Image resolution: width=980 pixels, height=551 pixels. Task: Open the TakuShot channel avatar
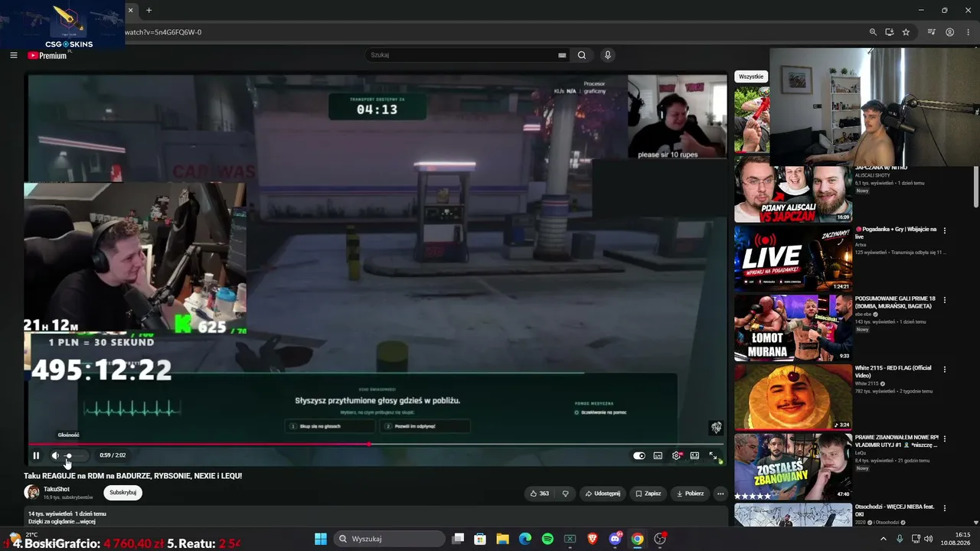click(x=31, y=492)
